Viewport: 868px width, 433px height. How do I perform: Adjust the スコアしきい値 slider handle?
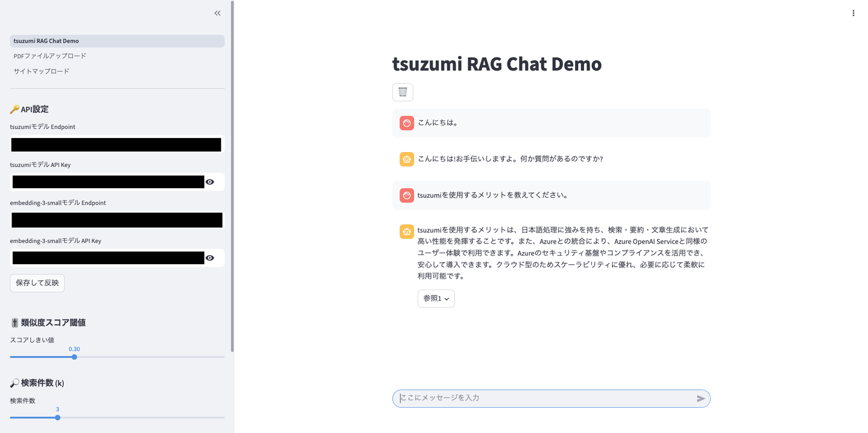click(75, 357)
